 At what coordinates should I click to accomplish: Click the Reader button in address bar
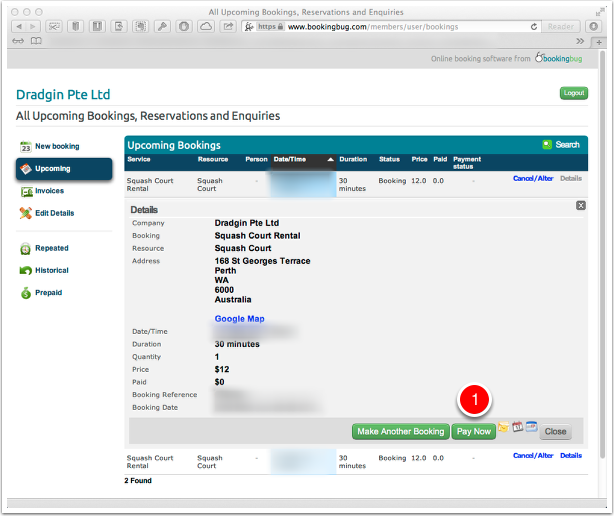[560, 27]
